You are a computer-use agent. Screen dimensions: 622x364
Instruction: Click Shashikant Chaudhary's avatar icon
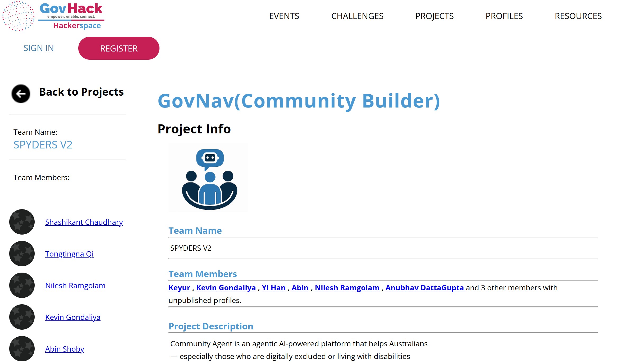pyautogui.click(x=22, y=222)
